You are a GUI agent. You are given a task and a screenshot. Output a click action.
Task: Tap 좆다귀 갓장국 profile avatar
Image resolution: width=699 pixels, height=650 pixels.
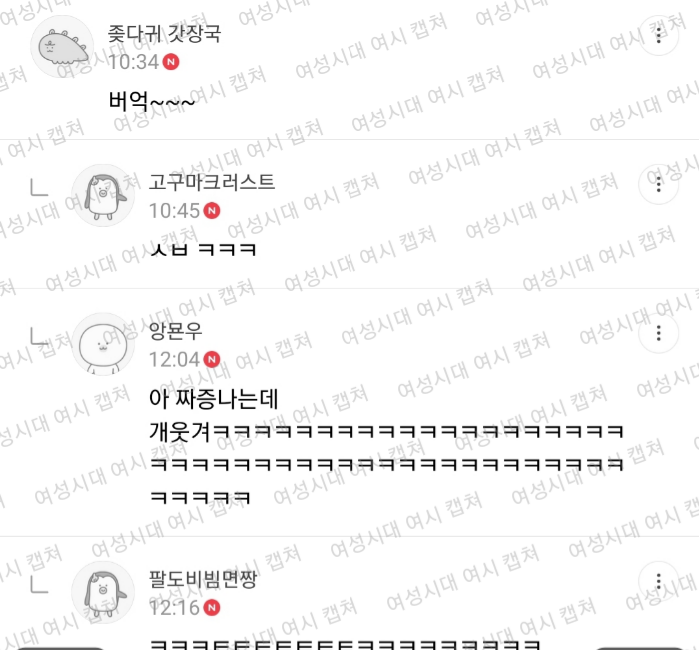[x=62, y=47]
